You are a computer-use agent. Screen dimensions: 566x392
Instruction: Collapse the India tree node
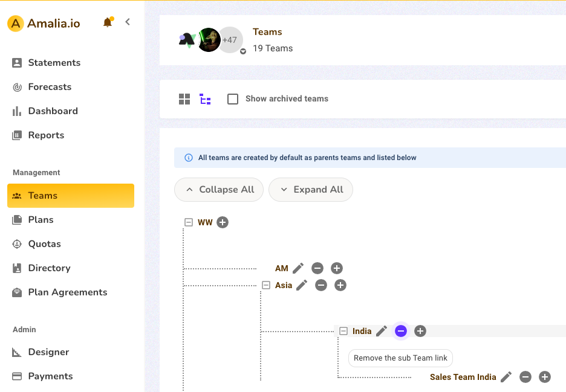343,331
